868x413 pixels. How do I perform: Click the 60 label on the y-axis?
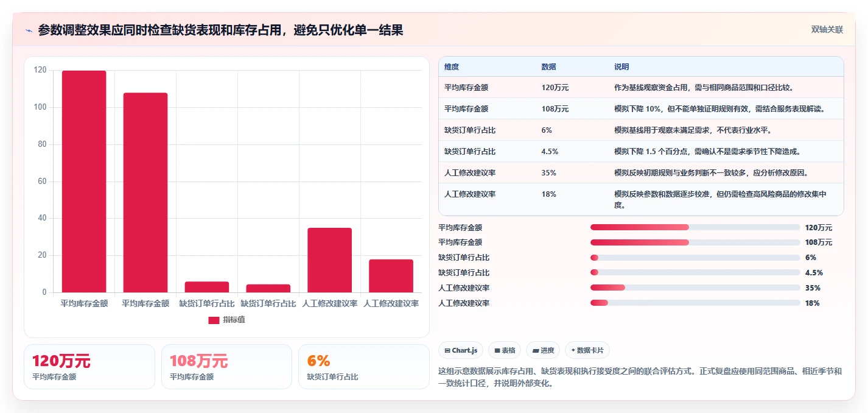point(42,182)
